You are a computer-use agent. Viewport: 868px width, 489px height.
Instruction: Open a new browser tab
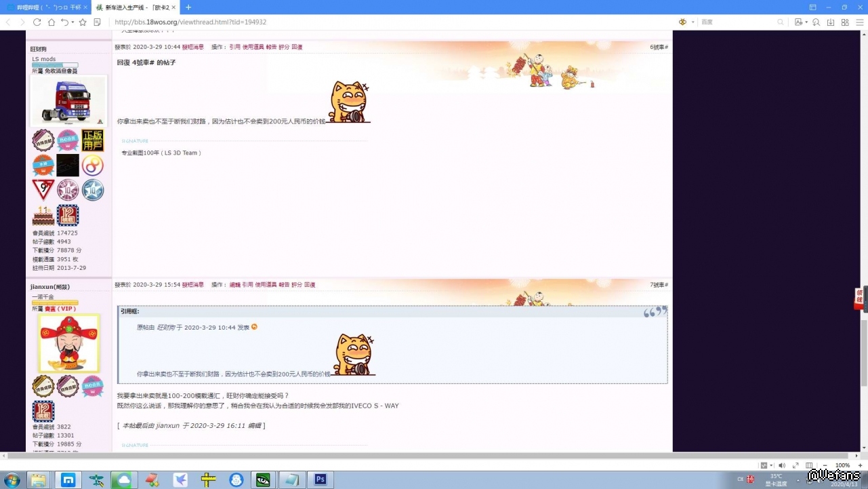click(x=188, y=7)
